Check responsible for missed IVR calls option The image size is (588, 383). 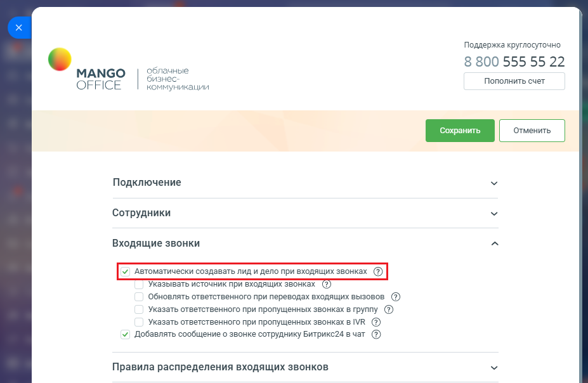coord(139,322)
